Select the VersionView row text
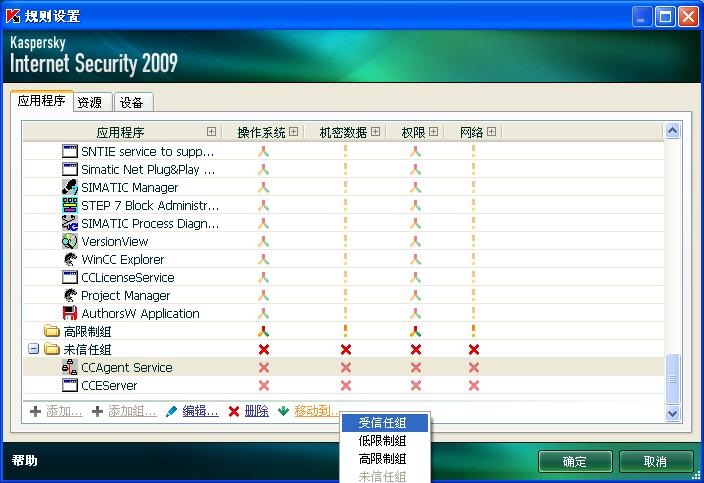The image size is (704, 483). point(114,242)
